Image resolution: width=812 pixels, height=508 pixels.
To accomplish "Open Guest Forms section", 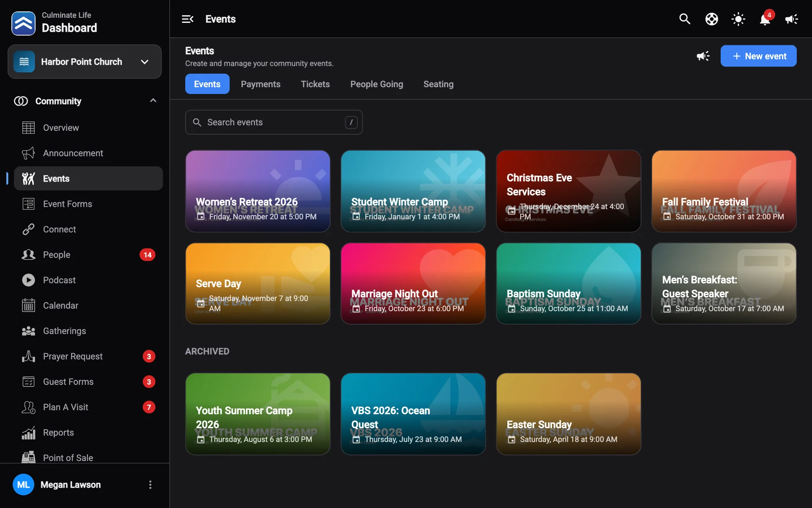I will tap(88, 381).
